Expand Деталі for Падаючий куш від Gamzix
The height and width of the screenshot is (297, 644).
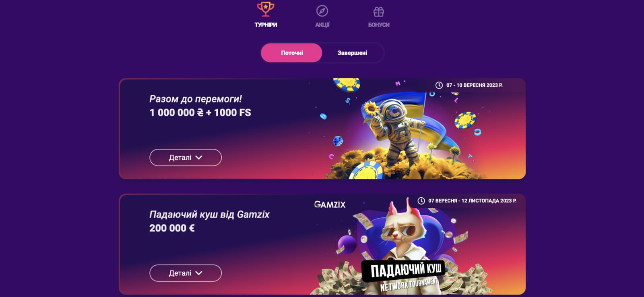click(x=186, y=273)
